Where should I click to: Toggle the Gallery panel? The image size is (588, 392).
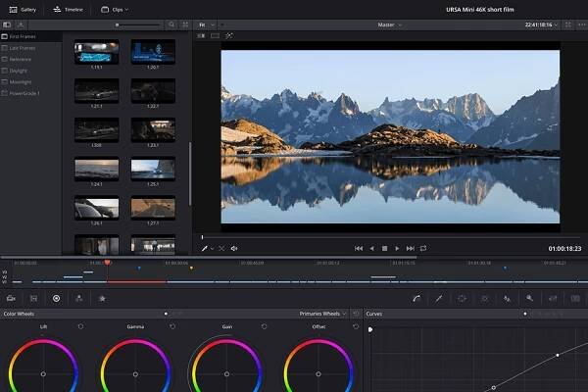[23, 10]
